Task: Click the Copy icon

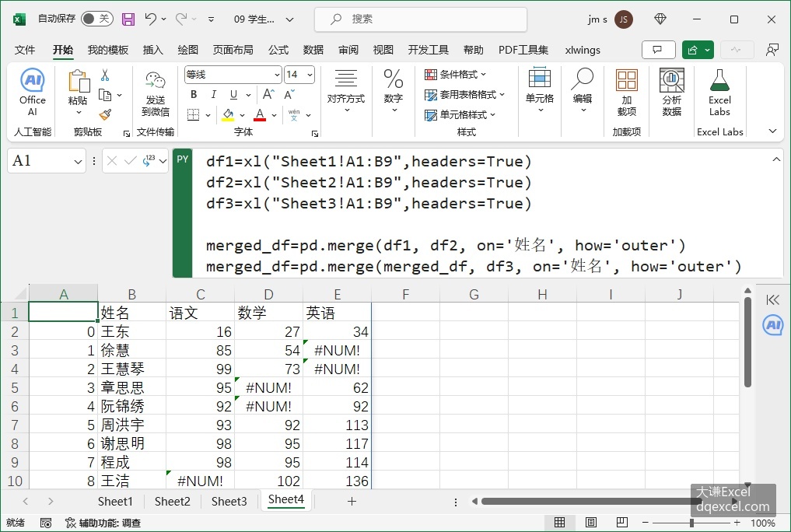Action: pyautogui.click(x=105, y=95)
